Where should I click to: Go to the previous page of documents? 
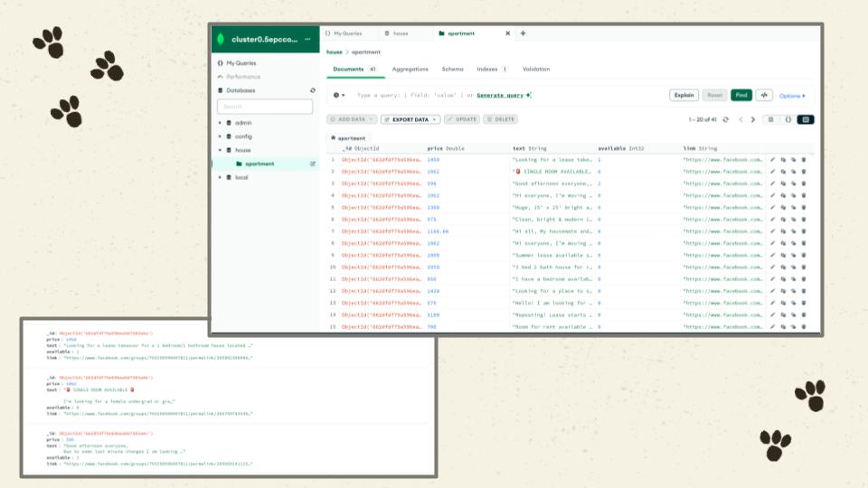(x=741, y=119)
